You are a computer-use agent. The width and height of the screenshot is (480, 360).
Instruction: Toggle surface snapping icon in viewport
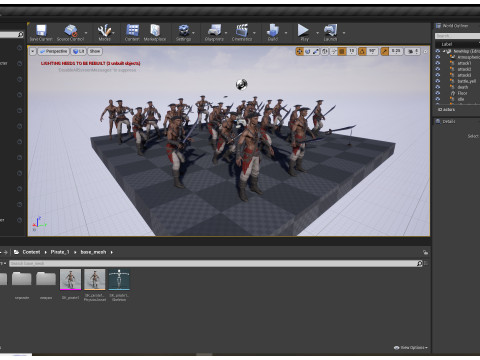click(333, 51)
